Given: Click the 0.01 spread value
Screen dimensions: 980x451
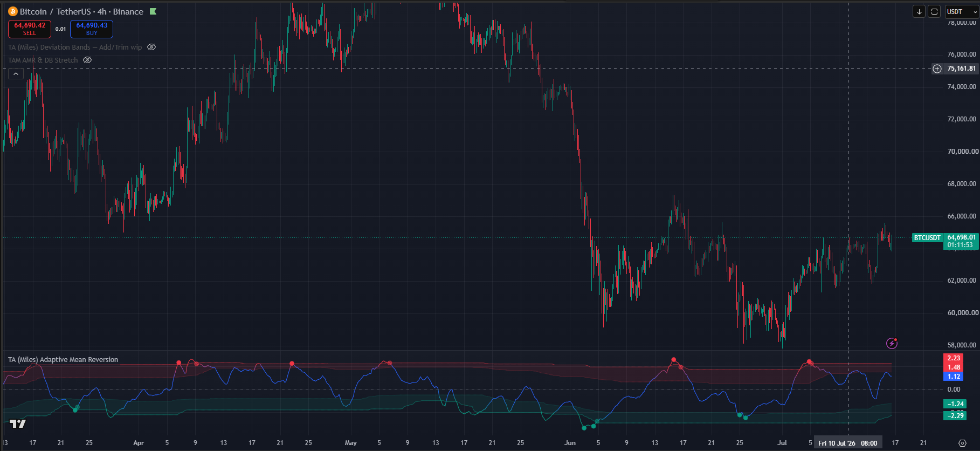Looking at the screenshot, I should point(60,29).
